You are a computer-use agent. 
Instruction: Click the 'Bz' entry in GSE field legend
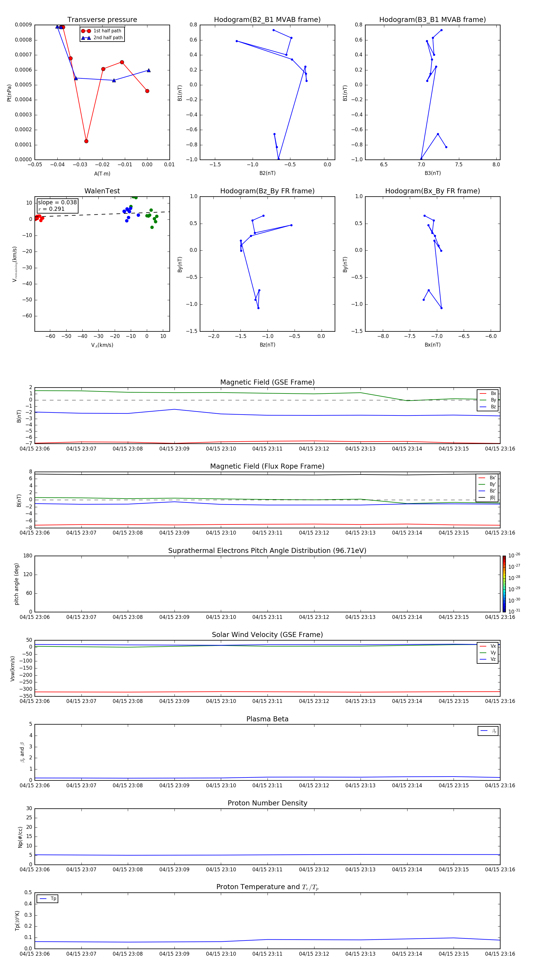click(488, 407)
